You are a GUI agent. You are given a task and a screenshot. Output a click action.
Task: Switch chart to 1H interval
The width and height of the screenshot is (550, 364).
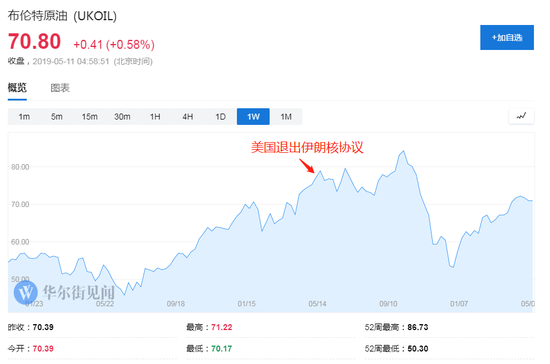pos(155,116)
